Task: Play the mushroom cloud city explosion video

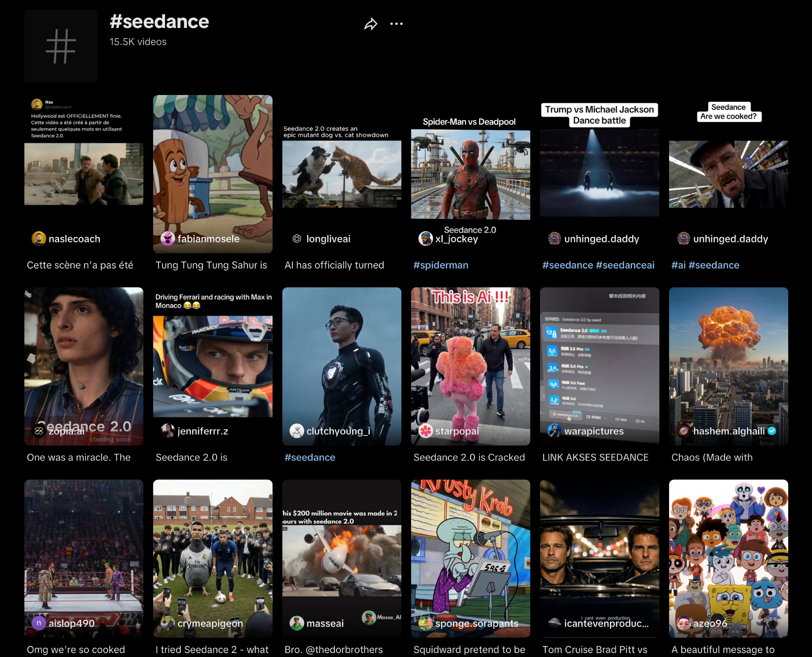Action: click(x=729, y=366)
